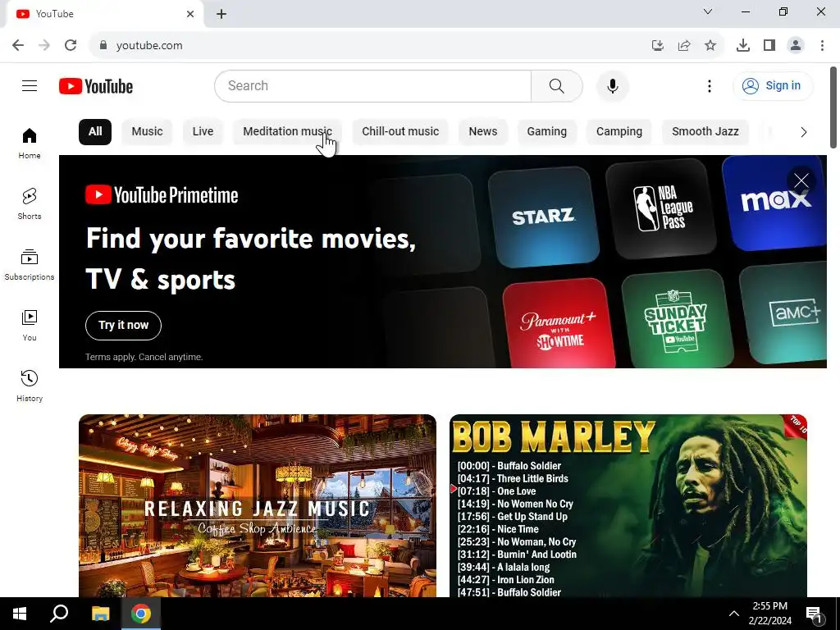Screen dimensions: 840x630
Task: Share this page icon
Action: 684,45
